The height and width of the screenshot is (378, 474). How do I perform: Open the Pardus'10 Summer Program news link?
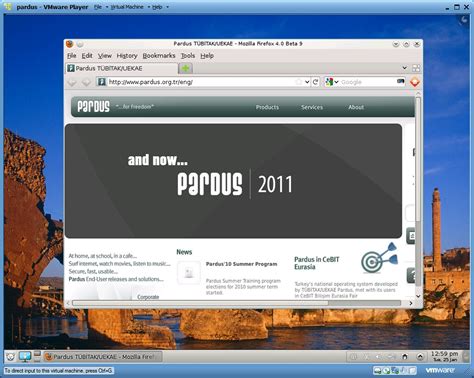(241, 264)
